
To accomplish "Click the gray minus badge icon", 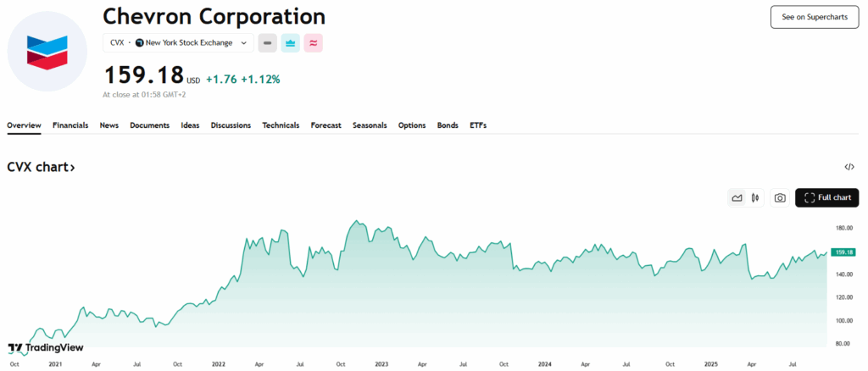I will pos(267,42).
